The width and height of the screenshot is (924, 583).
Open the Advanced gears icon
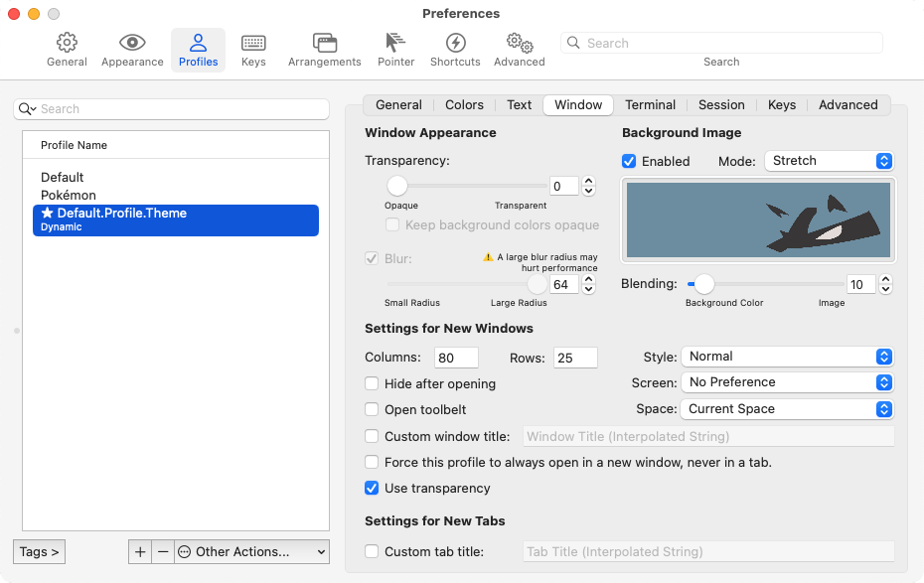coord(519,44)
